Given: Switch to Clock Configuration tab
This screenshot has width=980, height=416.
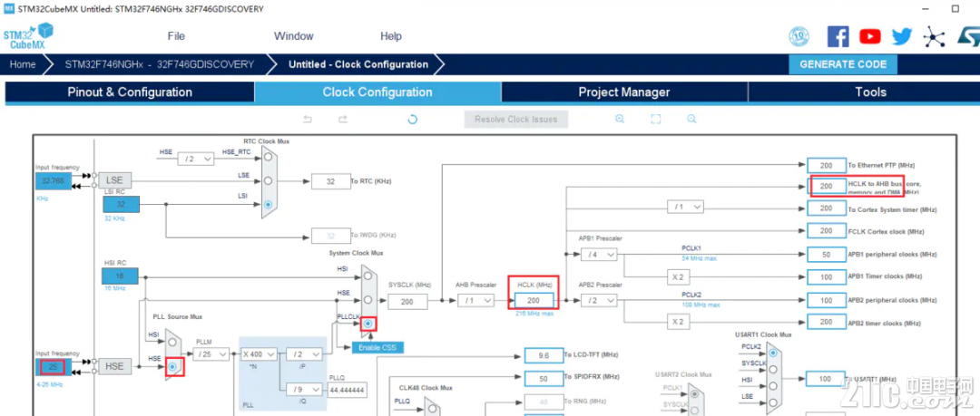Looking at the screenshot, I should (377, 92).
